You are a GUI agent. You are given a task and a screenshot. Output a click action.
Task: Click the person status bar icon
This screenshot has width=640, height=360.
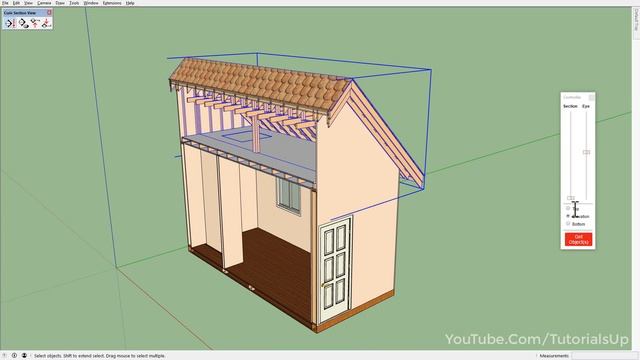(24, 356)
